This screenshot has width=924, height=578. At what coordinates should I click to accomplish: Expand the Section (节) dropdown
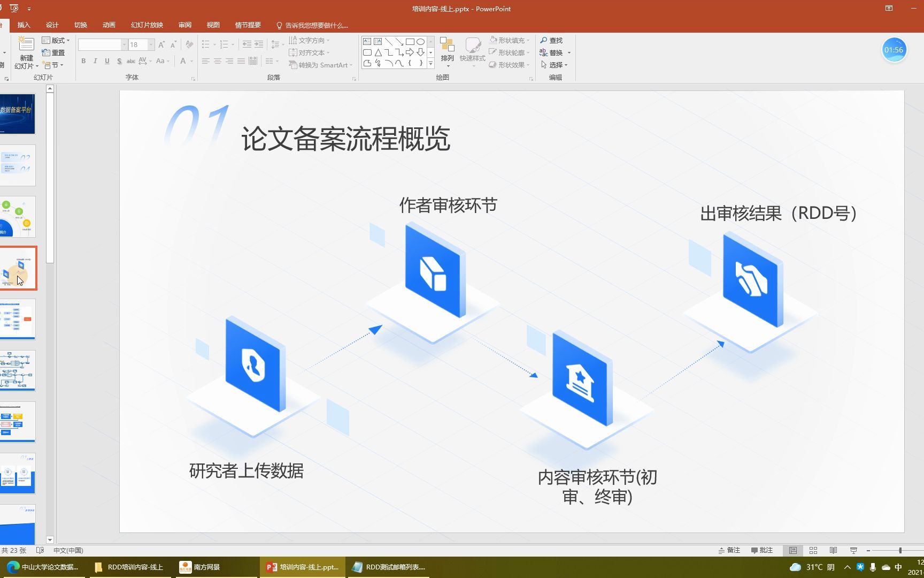(53, 65)
